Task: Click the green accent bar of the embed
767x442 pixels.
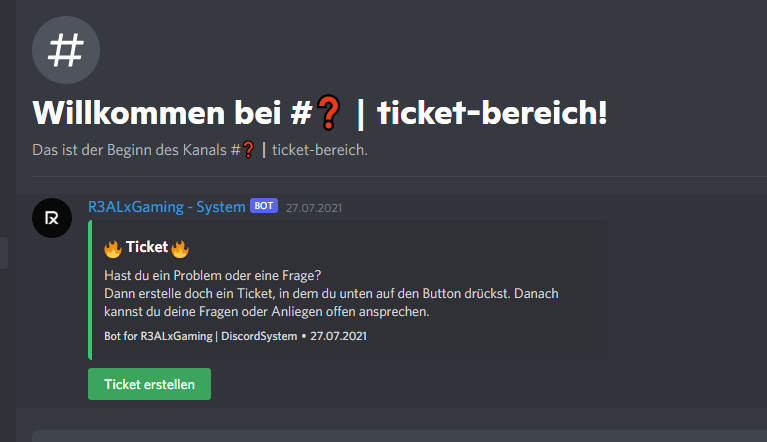Action: [x=90, y=290]
